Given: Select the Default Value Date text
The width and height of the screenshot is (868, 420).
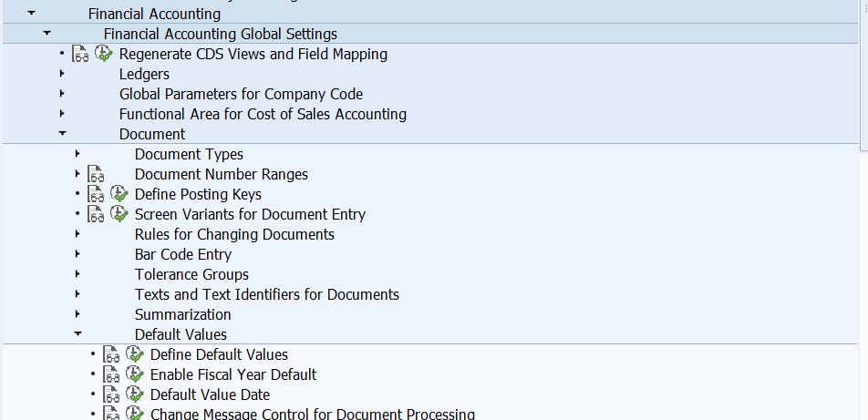Looking at the screenshot, I should (x=211, y=394).
